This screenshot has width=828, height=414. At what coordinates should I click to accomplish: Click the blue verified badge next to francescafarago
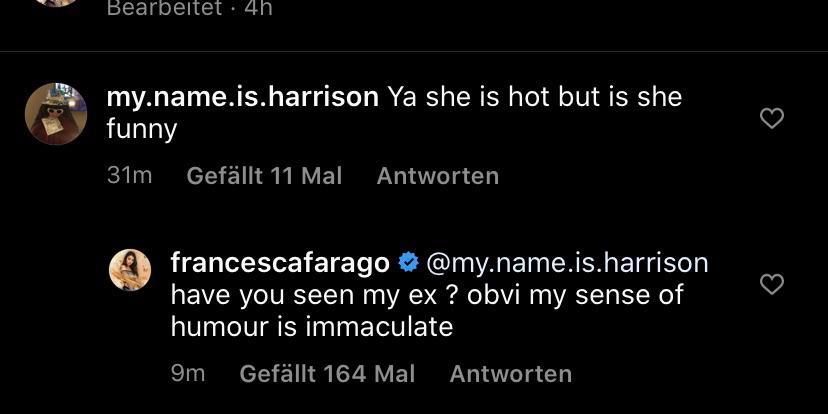tap(408, 263)
